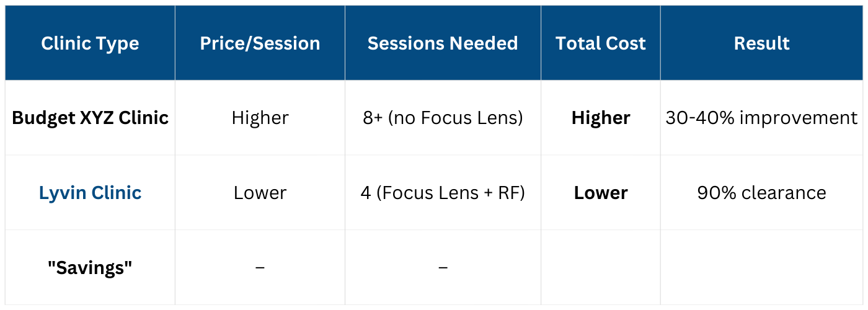Click the Sessions Needed header cell
The image size is (868, 310).
pyautogui.click(x=443, y=43)
